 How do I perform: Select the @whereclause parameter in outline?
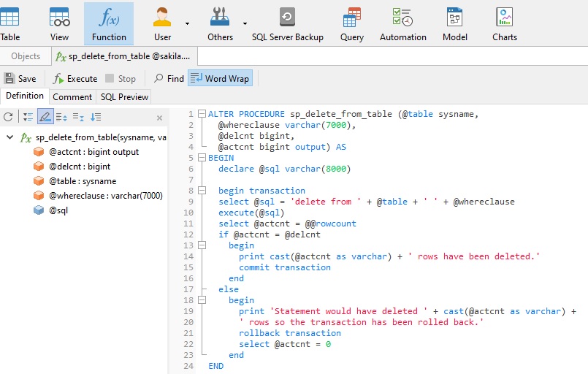105,196
